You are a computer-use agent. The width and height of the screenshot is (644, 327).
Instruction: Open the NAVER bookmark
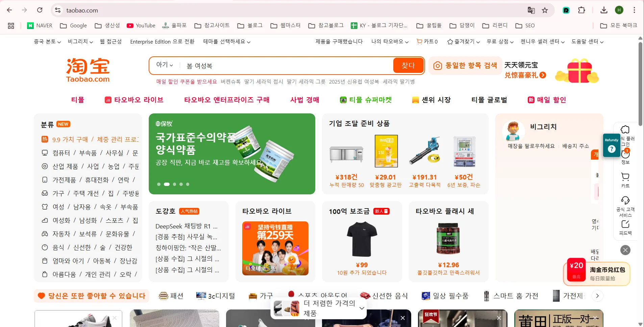coord(40,26)
